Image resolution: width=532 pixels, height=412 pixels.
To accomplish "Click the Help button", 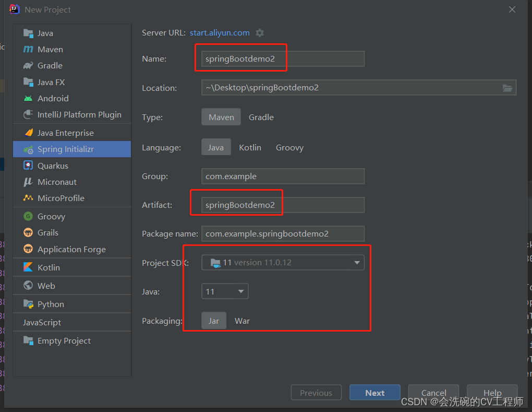I will coord(492,393).
